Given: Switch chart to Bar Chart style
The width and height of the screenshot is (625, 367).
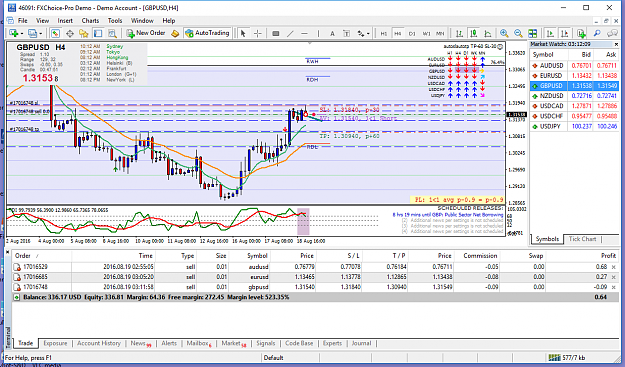Looking at the screenshot, I should (459, 33).
